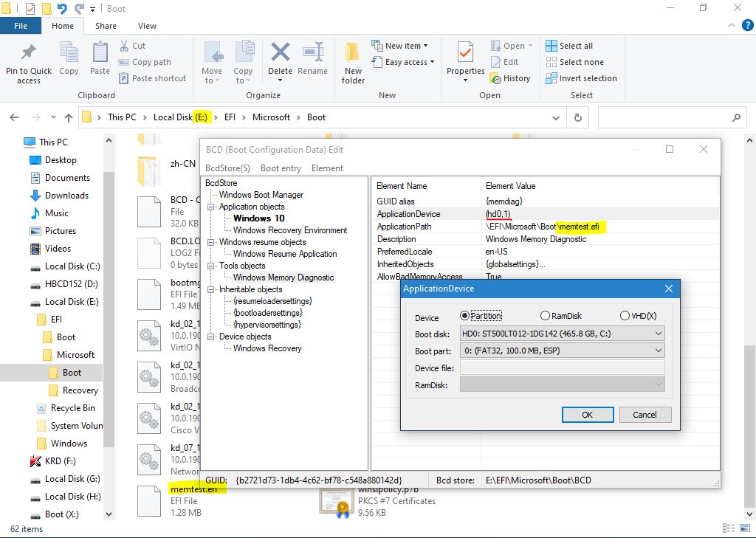The image size is (756, 538).
Task: Click Cancel in ApplicationDevice dialog
Action: coord(645,415)
